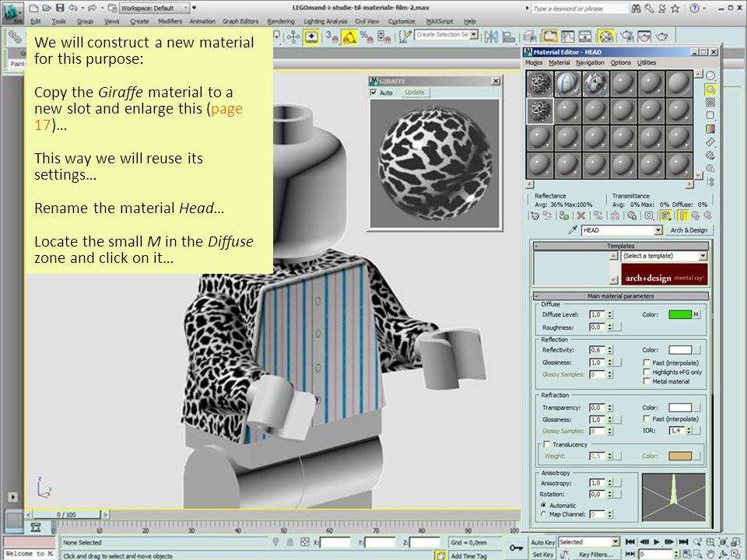This screenshot has width=747, height=560.
Task: Select the Map Channel radio button
Action: [544, 514]
